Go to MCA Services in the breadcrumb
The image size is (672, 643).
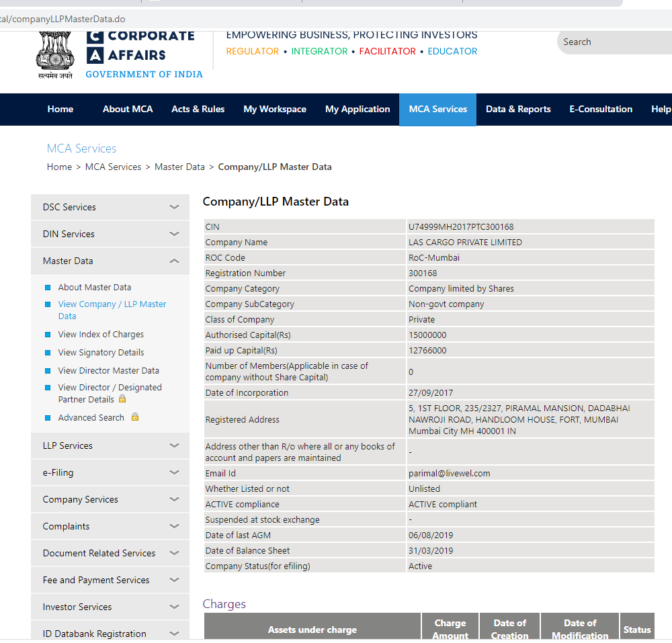(113, 167)
